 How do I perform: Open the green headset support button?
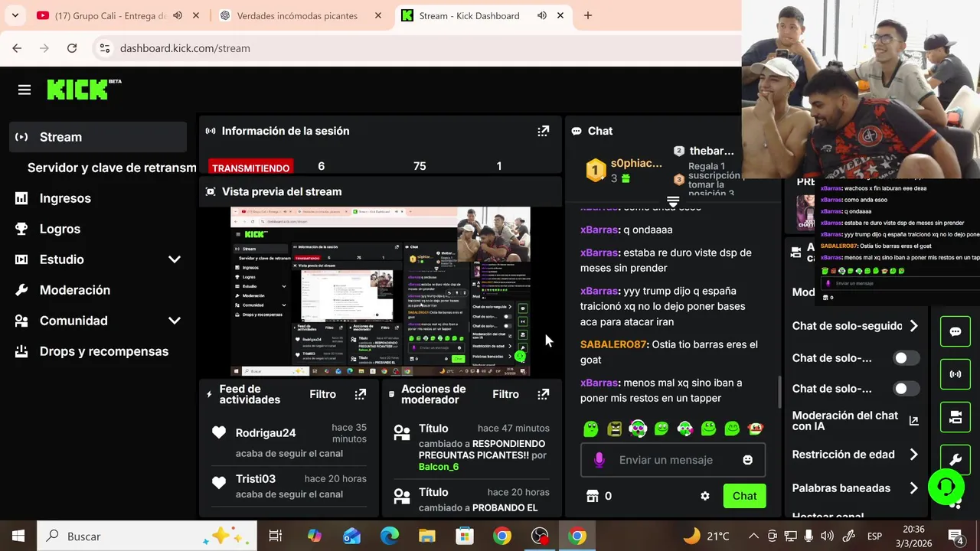[946, 487]
